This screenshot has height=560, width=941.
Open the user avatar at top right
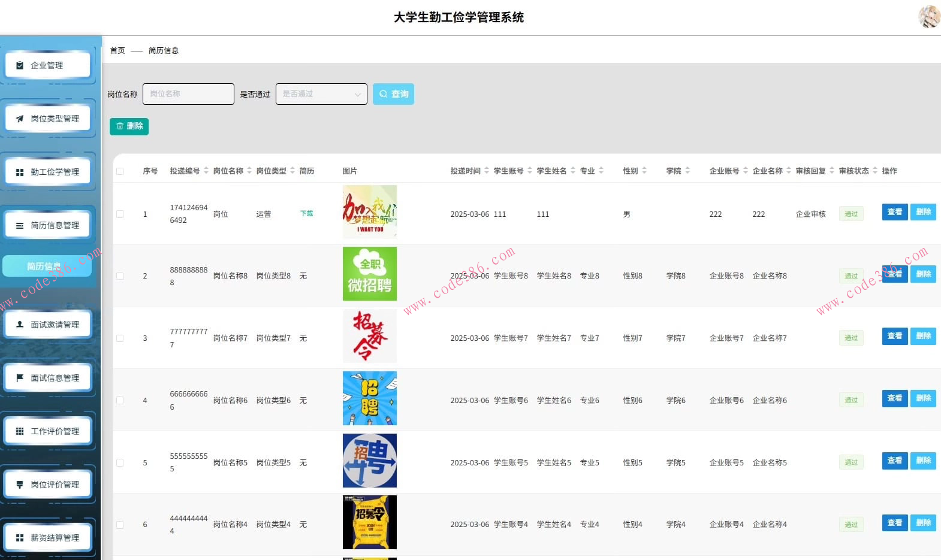click(x=930, y=17)
